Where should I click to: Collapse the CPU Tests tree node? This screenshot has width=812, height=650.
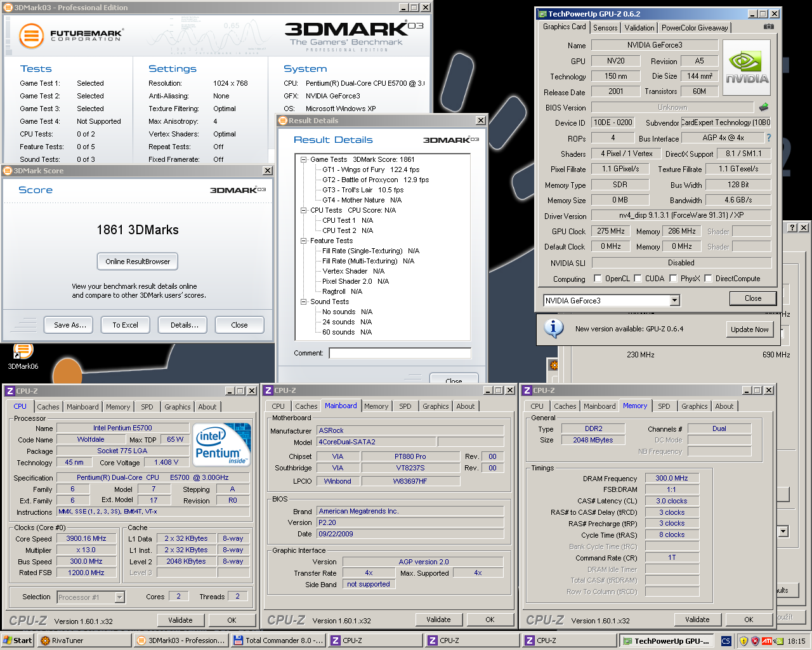coord(303,210)
